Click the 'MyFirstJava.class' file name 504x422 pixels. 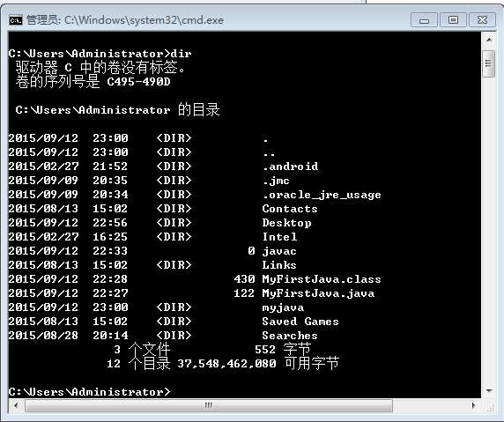tap(322, 279)
